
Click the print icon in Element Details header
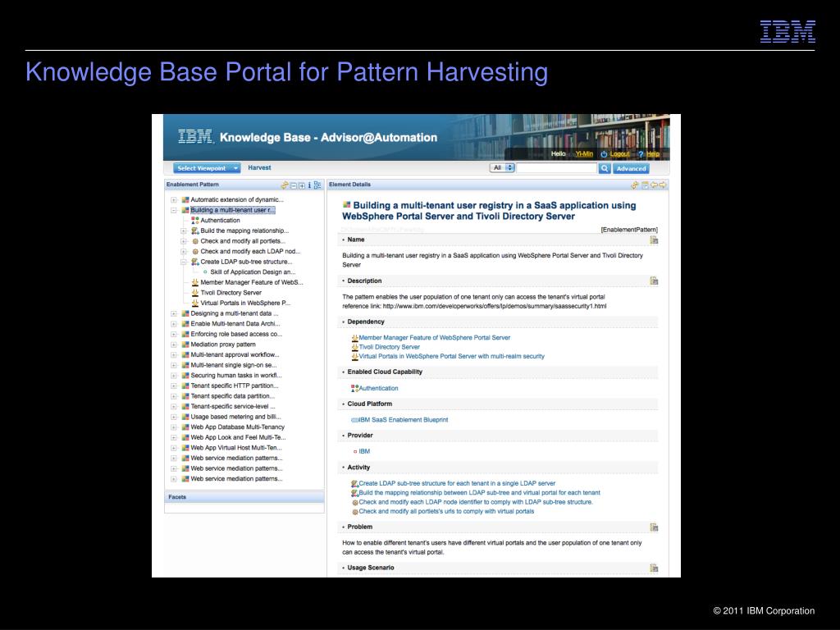[x=645, y=185]
